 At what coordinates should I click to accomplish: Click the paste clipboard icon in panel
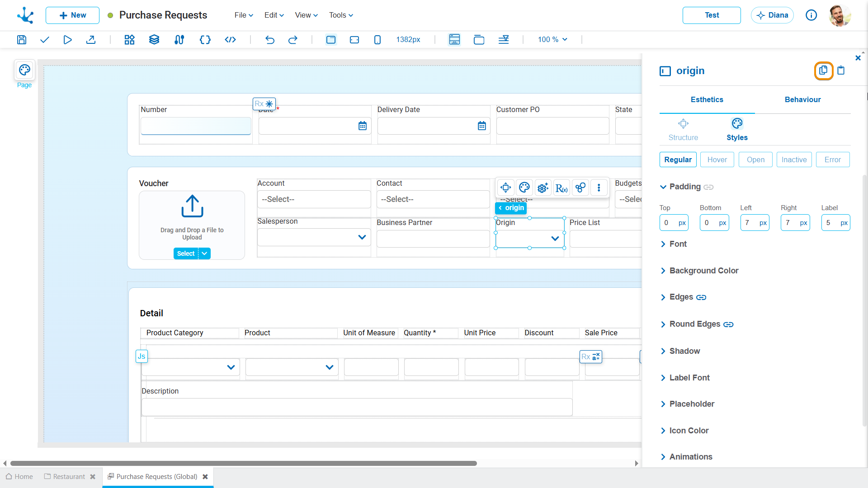point(841,70)
